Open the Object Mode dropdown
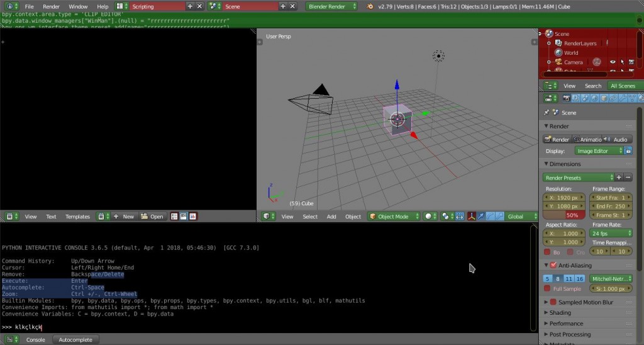This screenshot has height=345, width=644. [393, 216]
